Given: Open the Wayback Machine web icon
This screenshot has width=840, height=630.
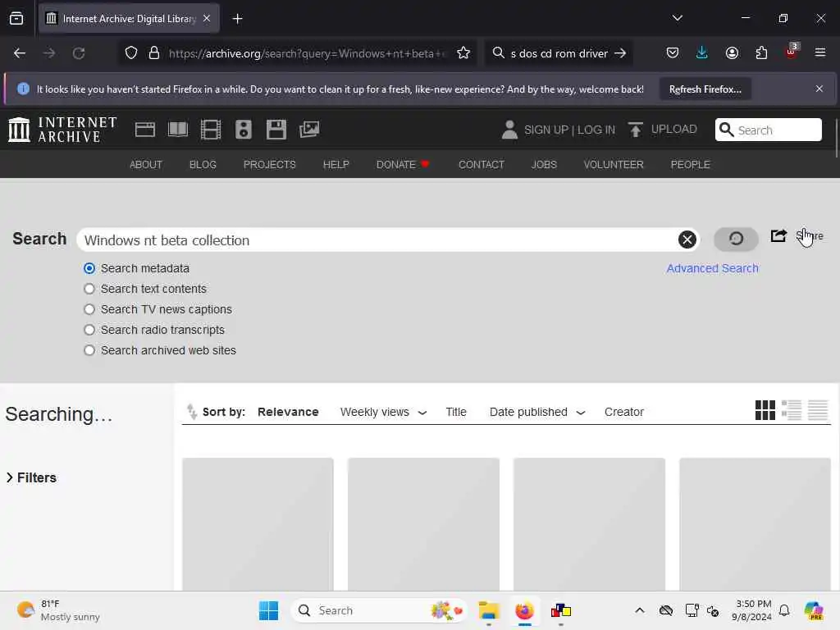Looking at the screenshot, I should point(144,130).
